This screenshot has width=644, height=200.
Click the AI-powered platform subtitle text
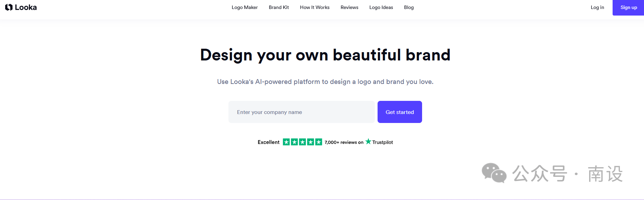click(x=325, y=82)
